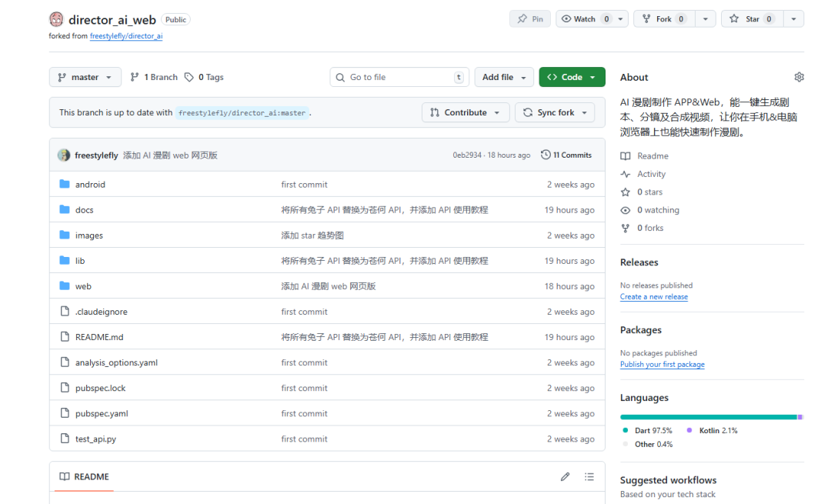Click the fork icon beside 0 forks
This screenshot has width=831, height=504.
[626, 228]
